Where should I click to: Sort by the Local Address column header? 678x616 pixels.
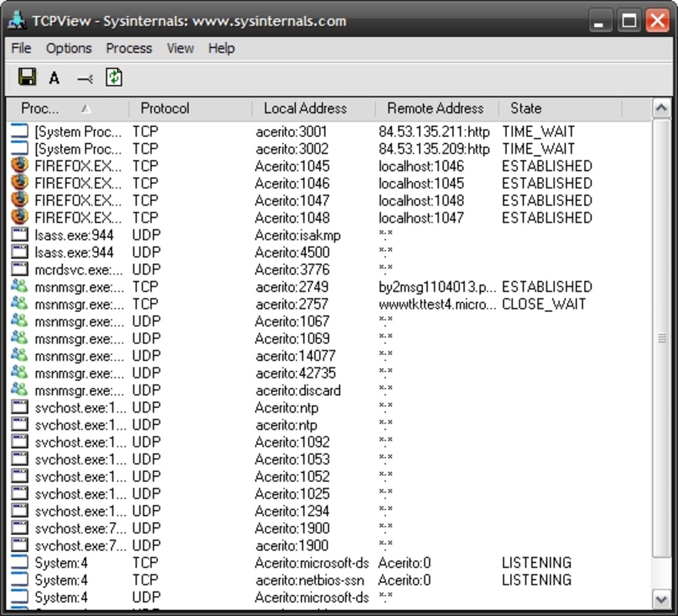coord(305,109)
